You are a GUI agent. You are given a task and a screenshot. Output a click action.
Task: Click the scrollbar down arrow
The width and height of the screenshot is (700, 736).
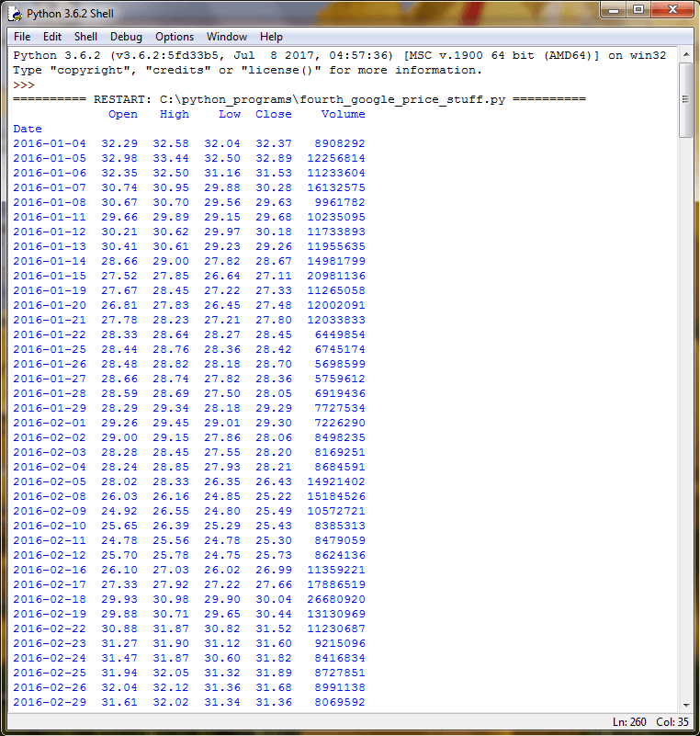tap(685, 705)
